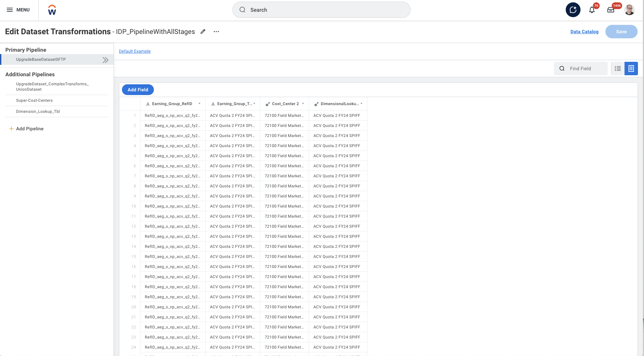This screenshot has width=644, height=356.
Task: Click the Find Field input
Action: (581, 69)
